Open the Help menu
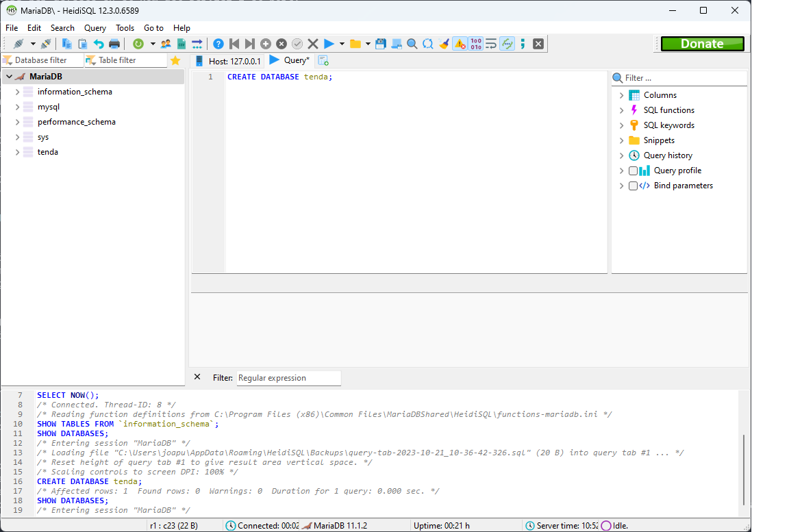 [181, 28]
